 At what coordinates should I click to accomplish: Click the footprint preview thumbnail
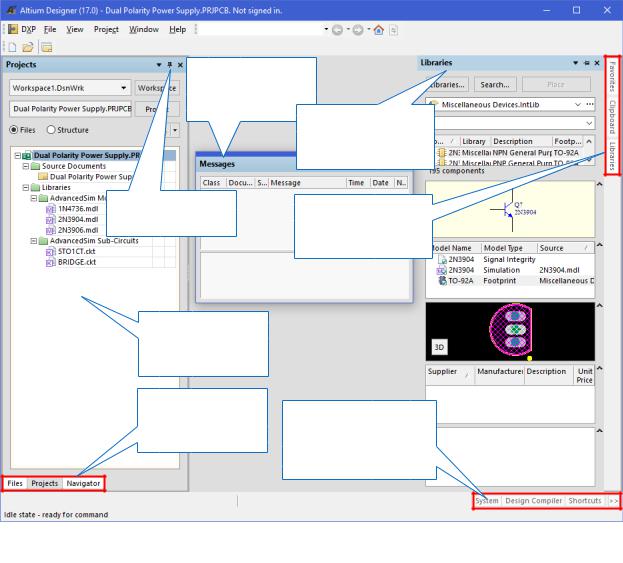click(x=511, y=332)
